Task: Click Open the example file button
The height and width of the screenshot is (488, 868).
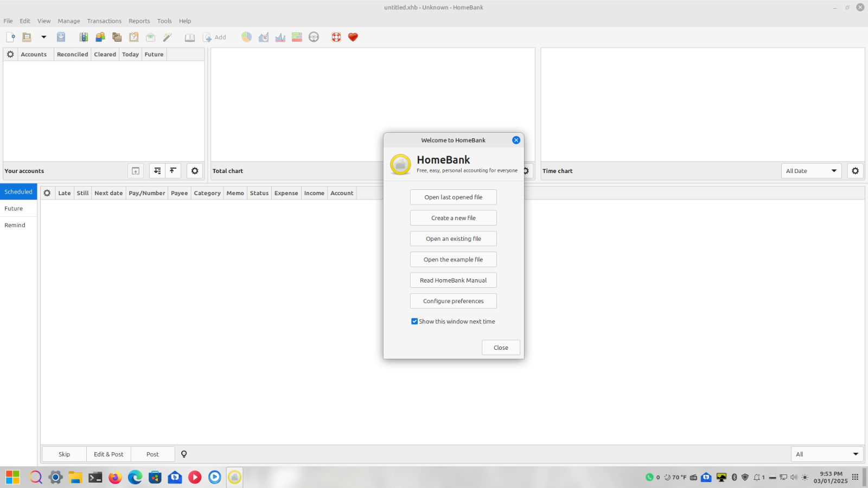Action: pyautogui.click(x=454, y=260)
